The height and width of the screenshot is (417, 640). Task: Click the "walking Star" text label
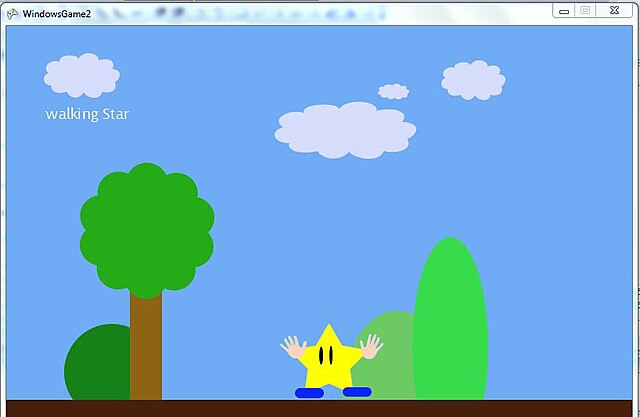coord(87,114)
